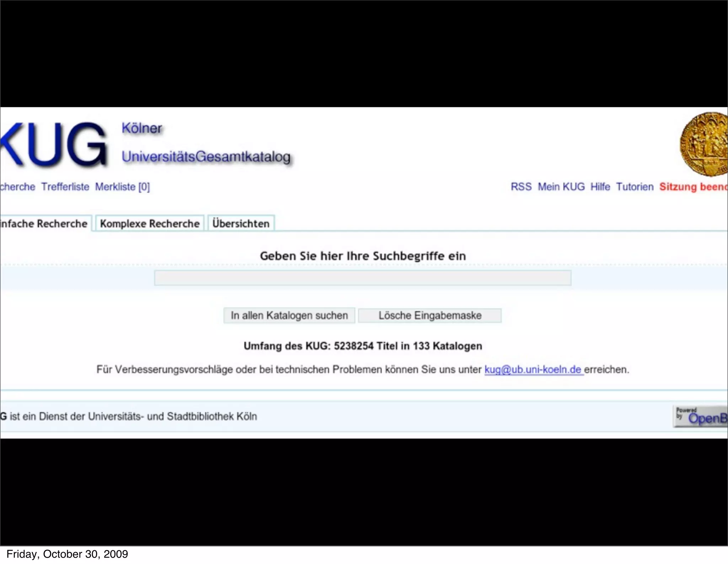
Task: Open the Merkliste [0] link
Action: click(122, 187)
